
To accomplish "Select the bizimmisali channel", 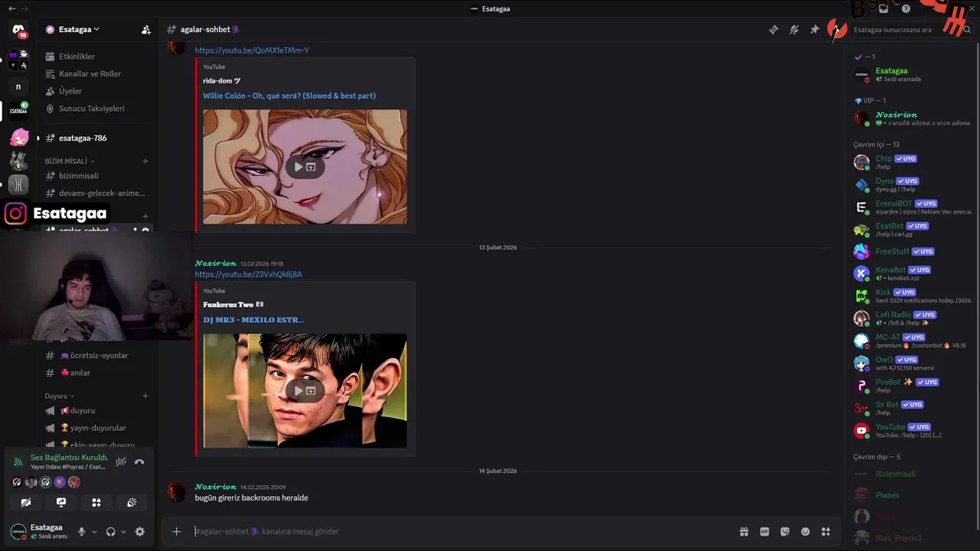I will tap(96, 176).
